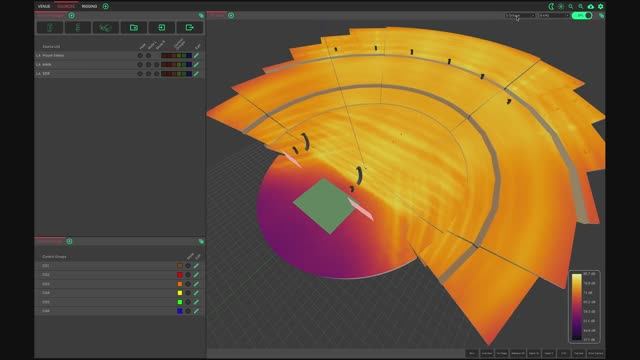Select the third row in the sources list
This screenshot has width=640, height=360.
pos(119,74)
